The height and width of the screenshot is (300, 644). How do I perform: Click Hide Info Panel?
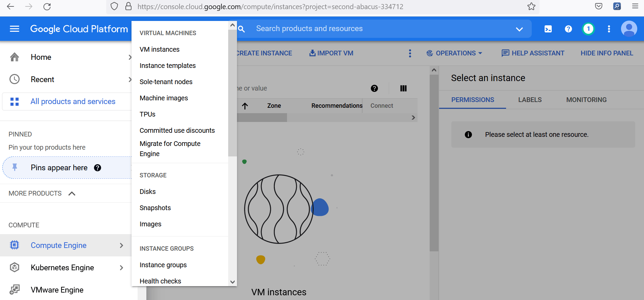[x=607, y=53]
